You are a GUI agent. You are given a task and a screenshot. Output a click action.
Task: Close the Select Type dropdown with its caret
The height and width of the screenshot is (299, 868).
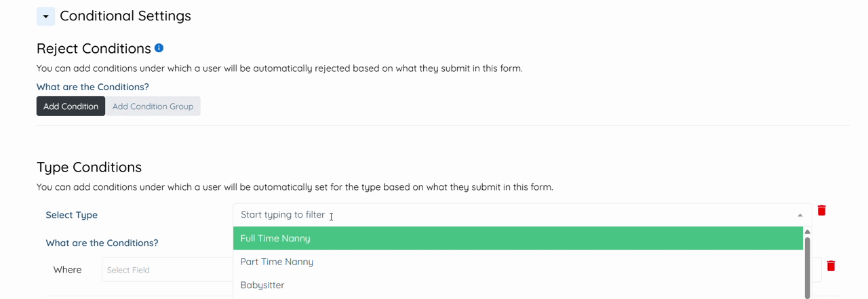[x=800, y=216]
